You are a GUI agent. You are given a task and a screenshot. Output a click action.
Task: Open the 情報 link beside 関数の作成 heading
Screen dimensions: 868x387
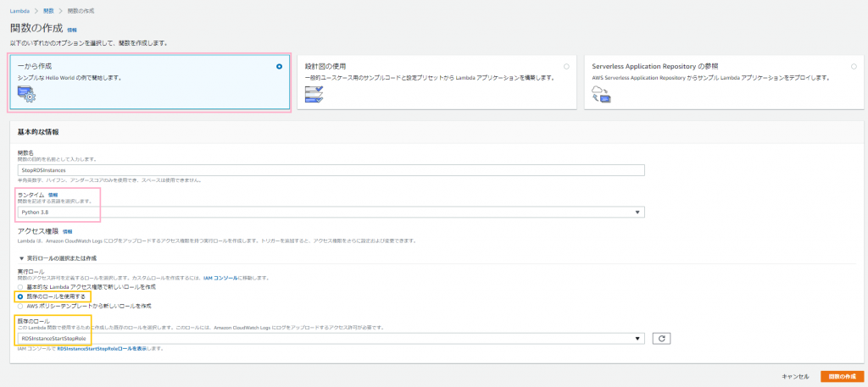[72, 30]
